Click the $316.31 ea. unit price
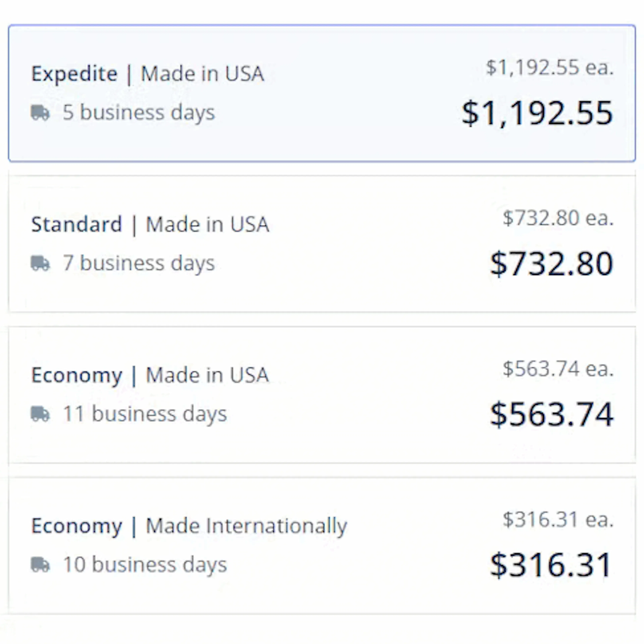This screenshot has width=644, height=644. coord(558,519)
